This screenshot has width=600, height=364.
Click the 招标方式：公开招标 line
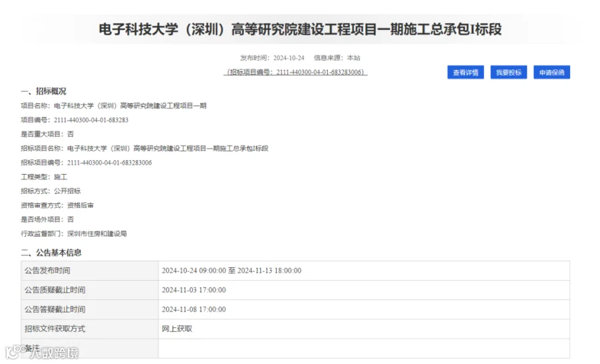pyautogui.click(x=51, y=191)
